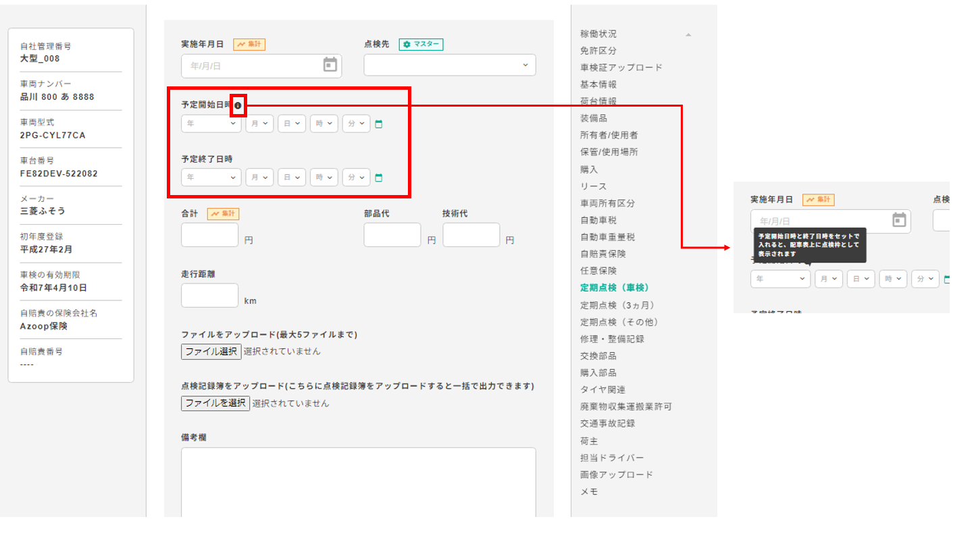The height and width of the screenshot is (544, 980).
Task: Open the 点検先 dropdown
Action: tap(450, 65)
